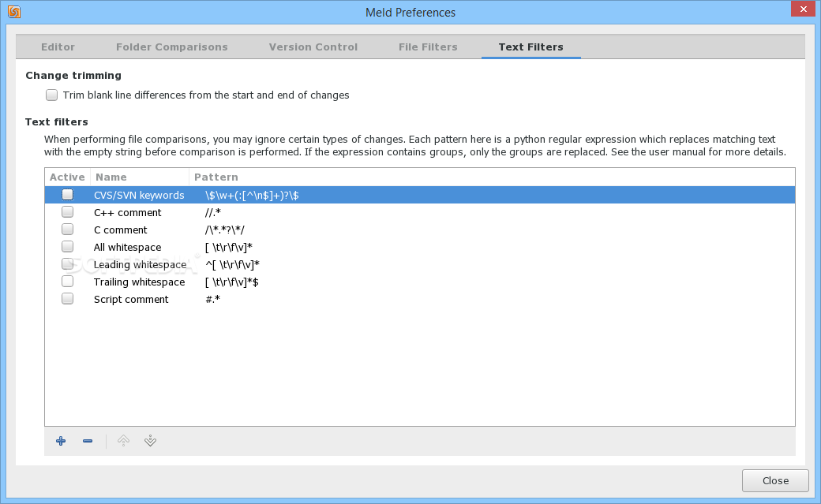Activate the Leading whitespace filter checkbox
Image resolution: width=821 pixels, height=504 pixels.
tap(68, 263)
